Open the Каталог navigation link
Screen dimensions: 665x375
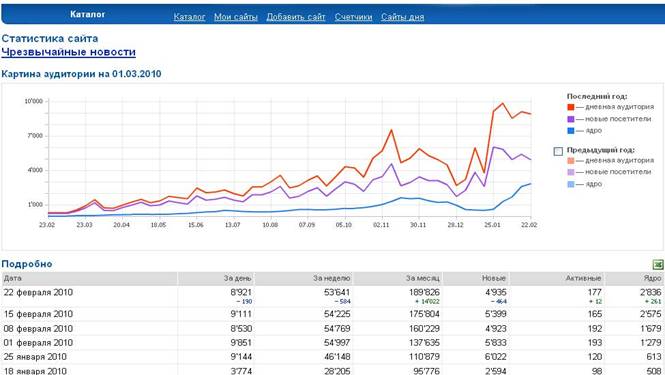(189, 17)
